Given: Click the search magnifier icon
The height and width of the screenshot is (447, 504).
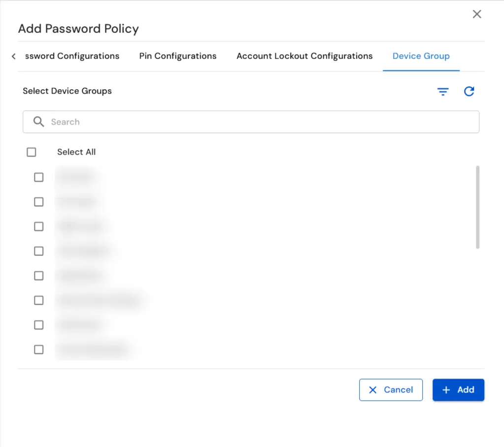Looking at the screenshot, I should point(38,122).
